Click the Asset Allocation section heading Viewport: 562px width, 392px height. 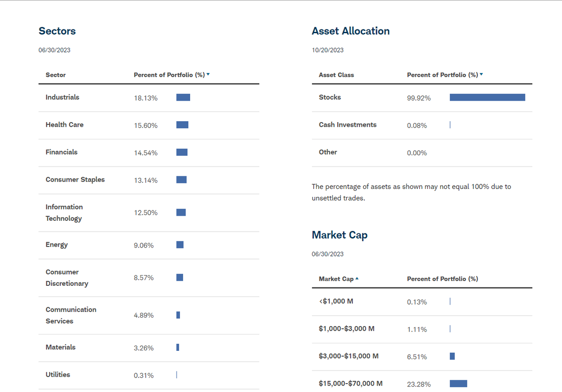coord(351,31)
